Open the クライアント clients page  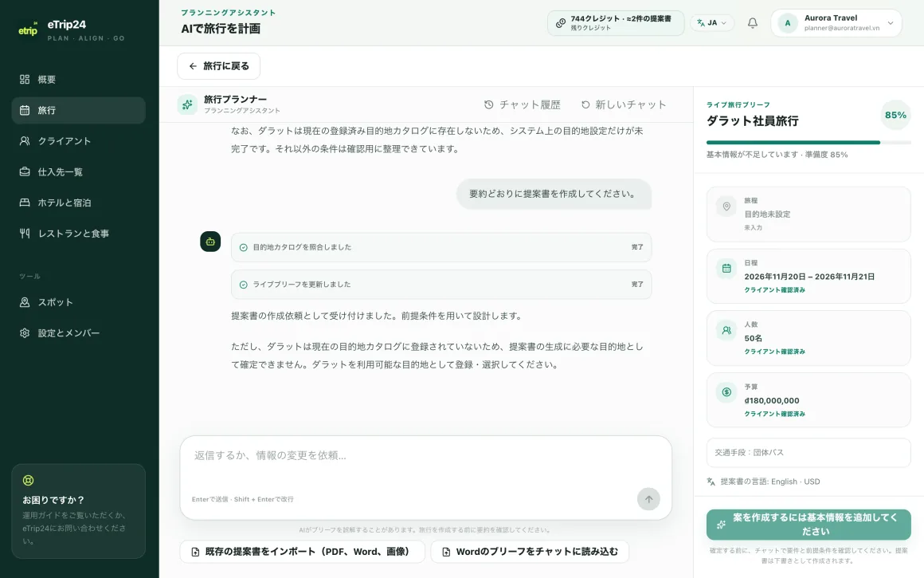coord(78,141)
